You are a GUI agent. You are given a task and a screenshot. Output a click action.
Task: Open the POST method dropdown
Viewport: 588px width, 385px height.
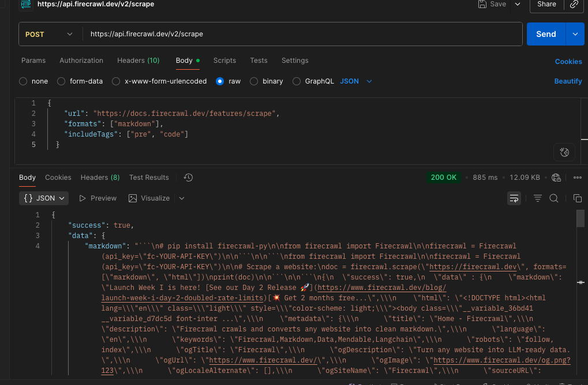coord(48,34)
